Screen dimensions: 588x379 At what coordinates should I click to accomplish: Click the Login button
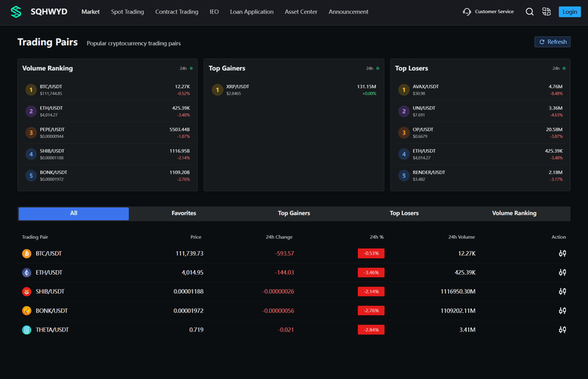point(569,12)
